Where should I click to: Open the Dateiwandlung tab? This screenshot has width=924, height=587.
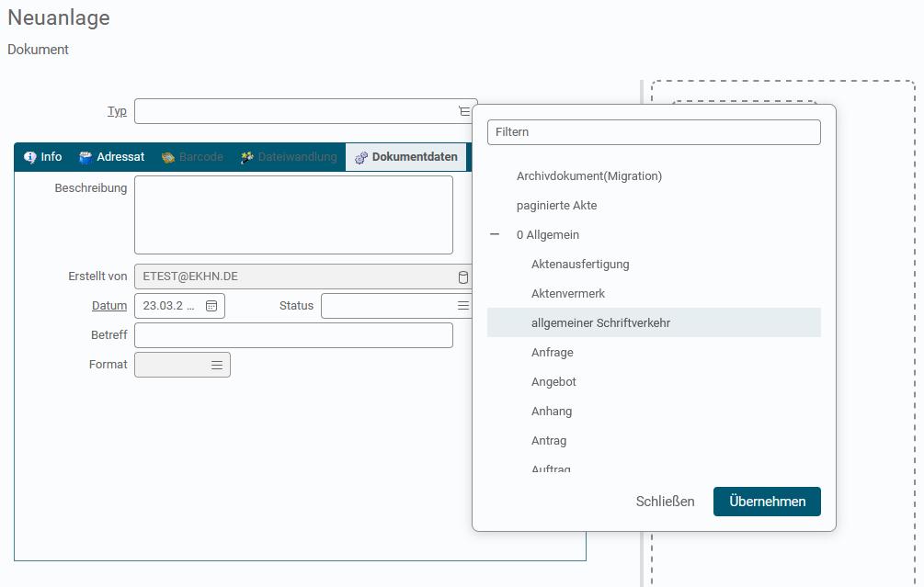click(x=289, y=157)
